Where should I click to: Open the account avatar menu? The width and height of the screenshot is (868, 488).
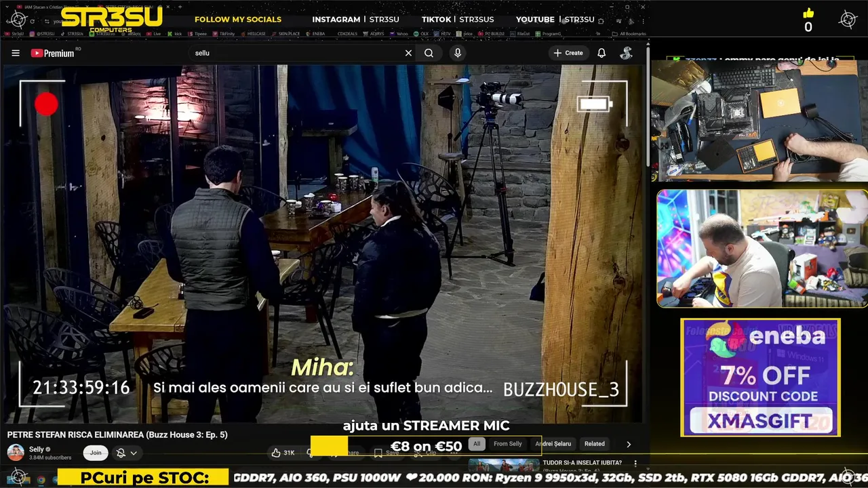click(x=627, y=53)
